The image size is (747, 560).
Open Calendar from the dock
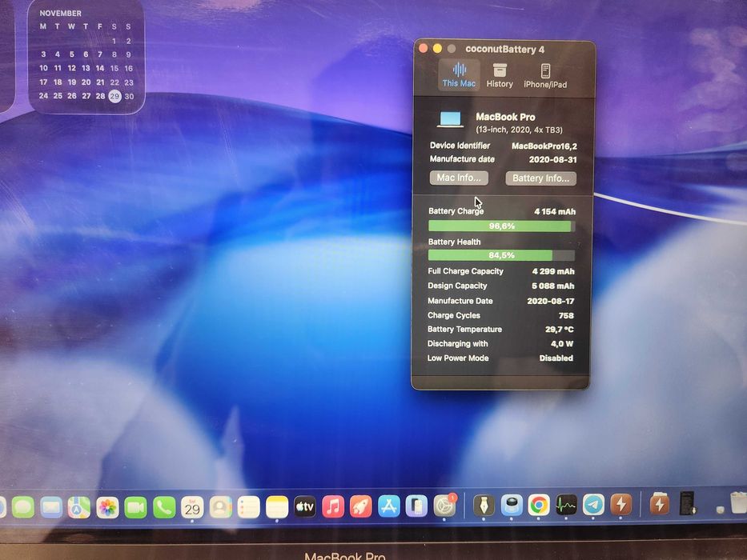[192, 508]
